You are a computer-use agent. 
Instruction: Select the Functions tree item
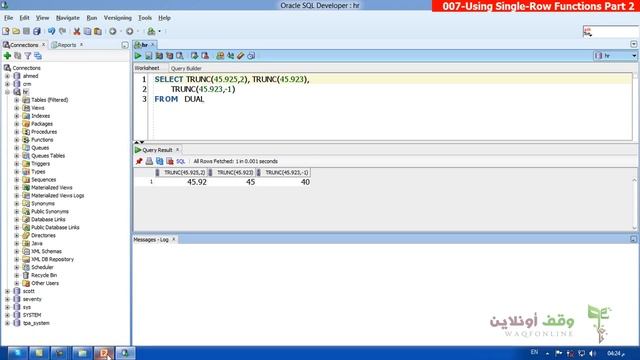[42, 140]
